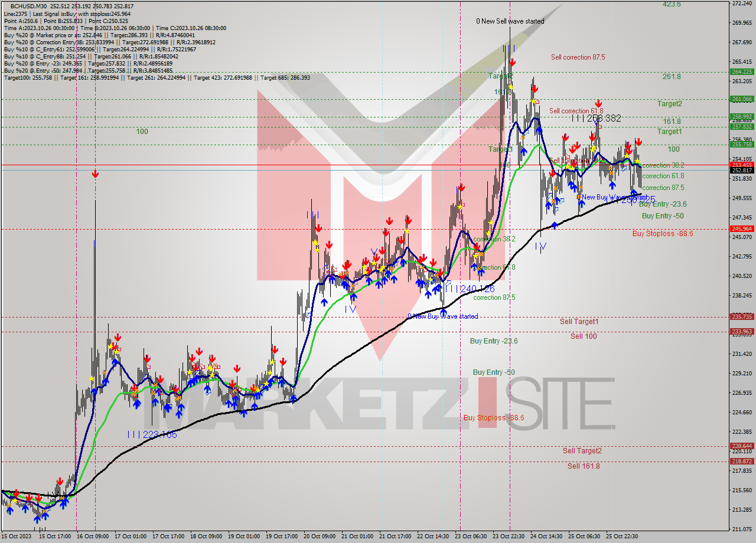Click the '21 Oct 17:00' time axis label
Screen dimensions: 756x543
395,537
